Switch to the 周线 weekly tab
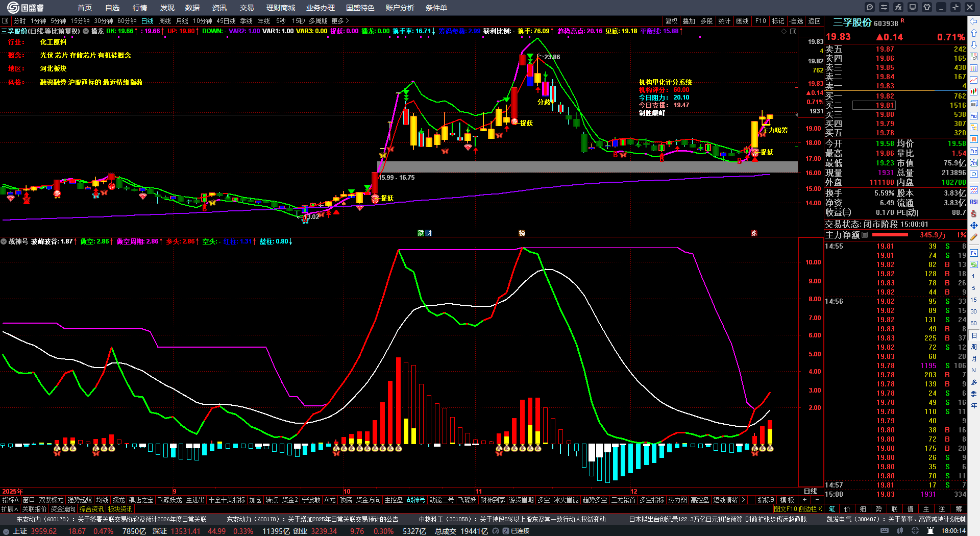 165,21
